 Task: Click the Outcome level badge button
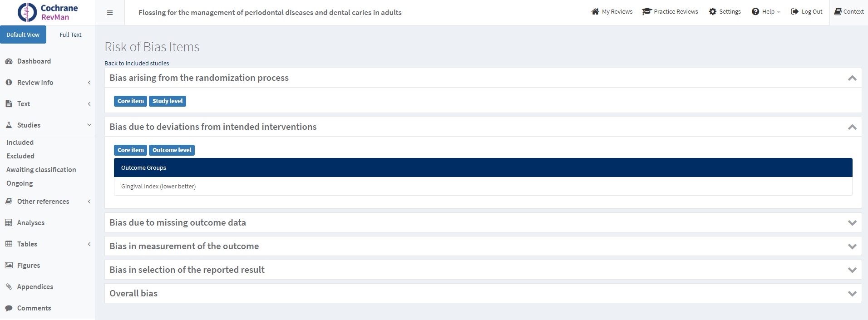point(172,150)
